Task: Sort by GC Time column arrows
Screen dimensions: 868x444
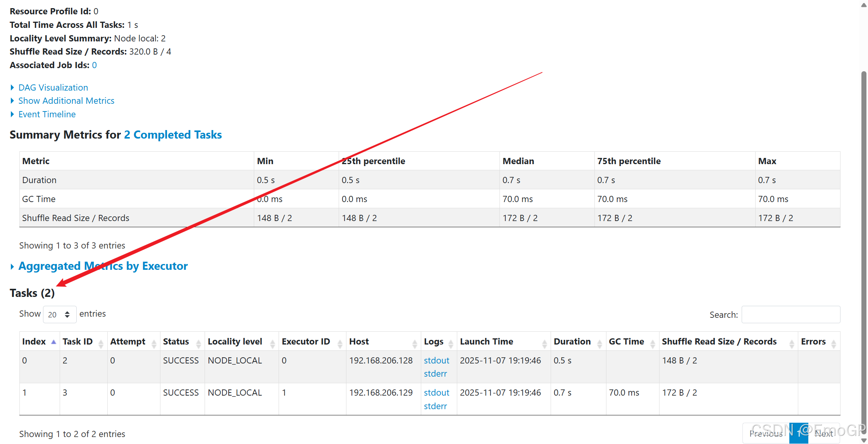Action: (x=653, y=343)
